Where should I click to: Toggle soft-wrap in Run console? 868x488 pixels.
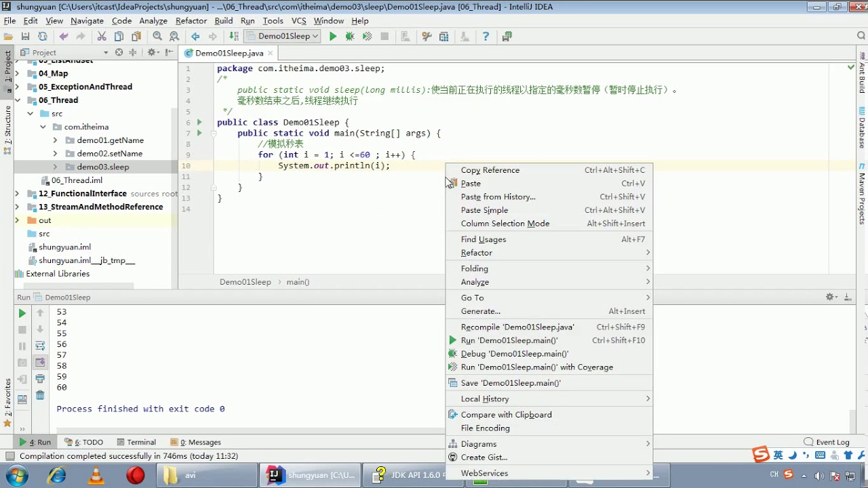point(40,346)
